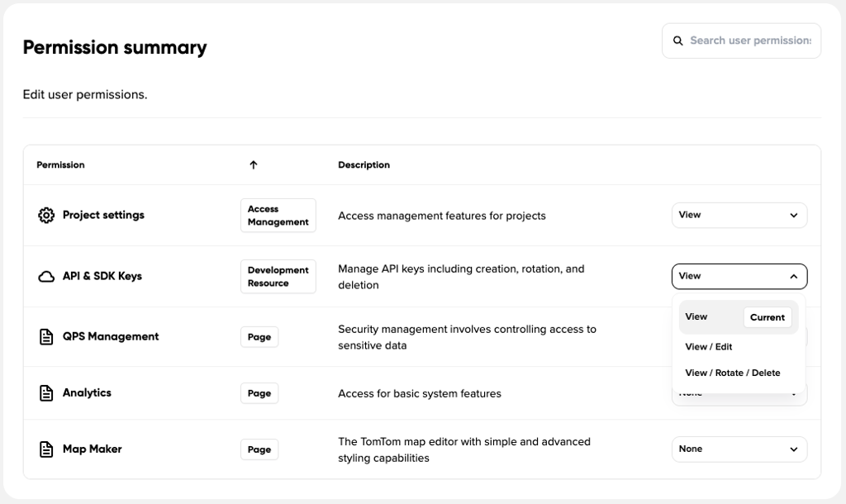Click the Access Management tag
Image resolution: width=846 pixels, height=504 pixels.
click(278, 216)
